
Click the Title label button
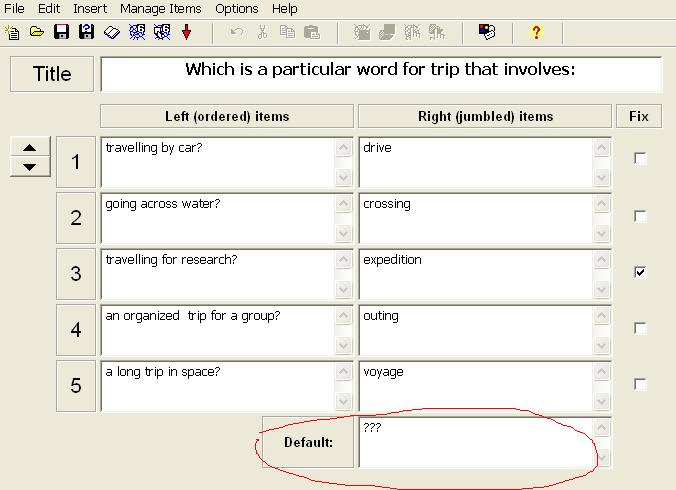pos(52,74)
